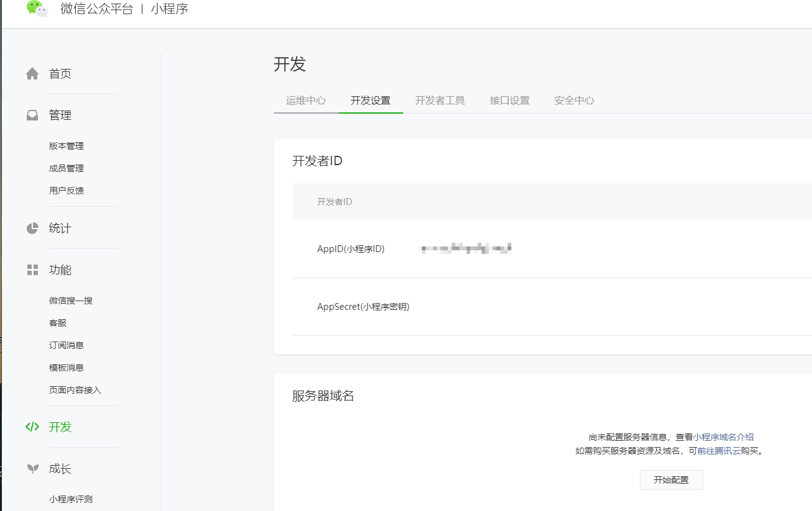Open the 功能 sidebar section

(60, 270)
